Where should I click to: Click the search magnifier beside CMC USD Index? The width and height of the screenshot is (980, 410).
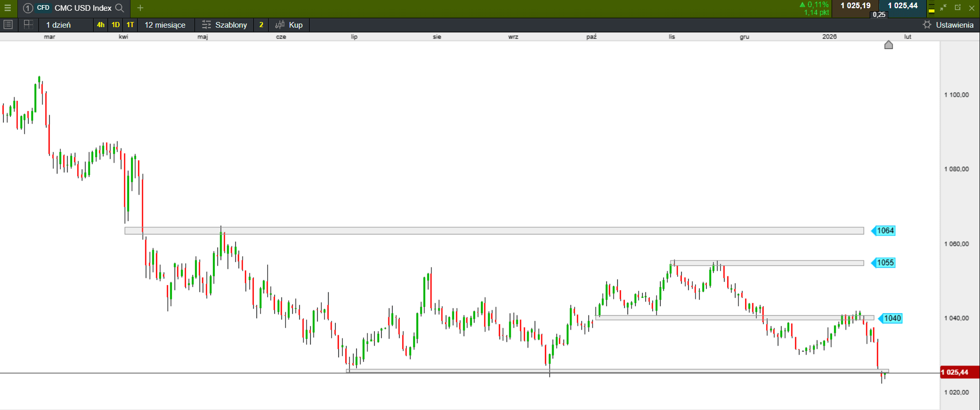pos(120,8)
